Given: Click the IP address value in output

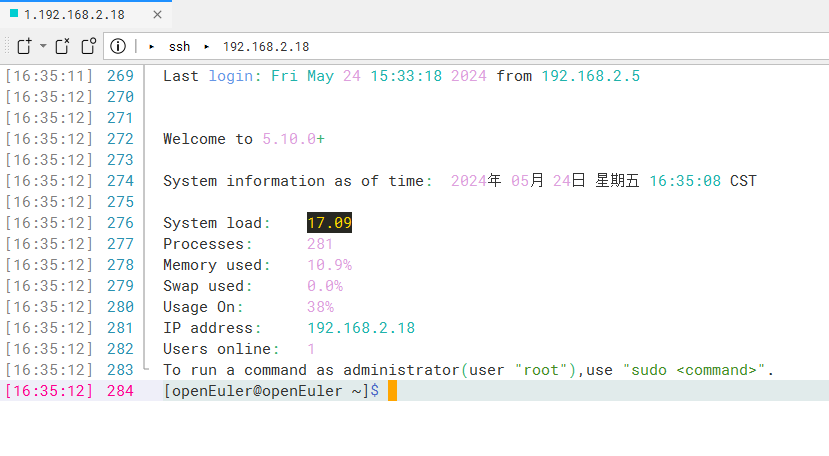Looking at the screenshot, I should [x=361, y=328].
